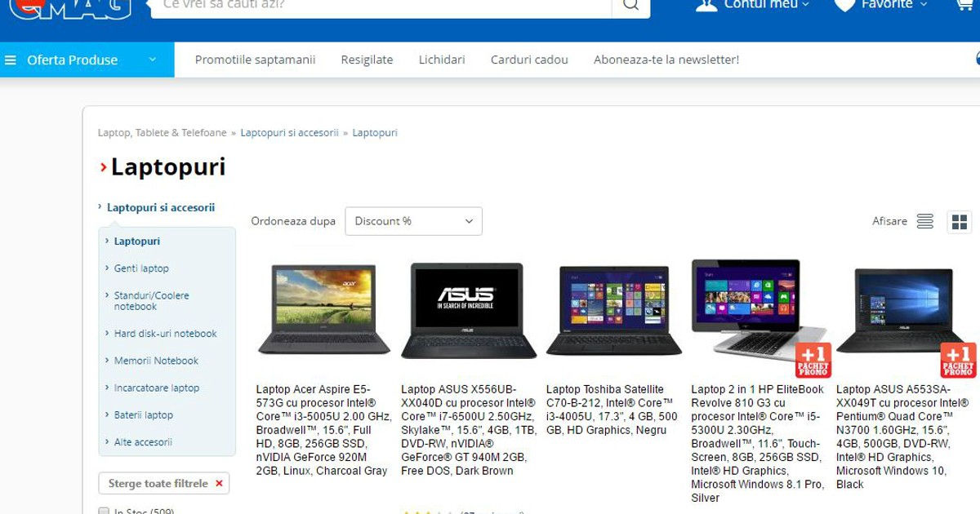Open the Laptop ASUS A553SA-XX049T title
This screenshot has width=980, height=514.
coord(902,436)
